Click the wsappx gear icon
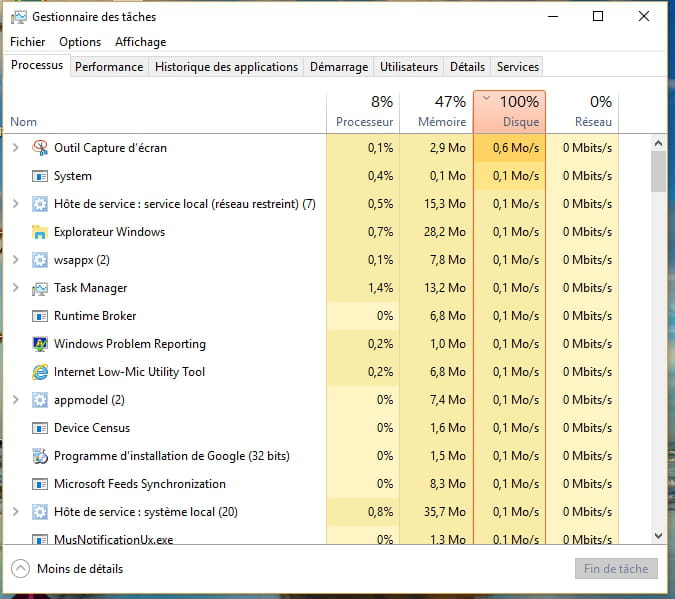Viewport: 675px width, 599px height. 40,260
